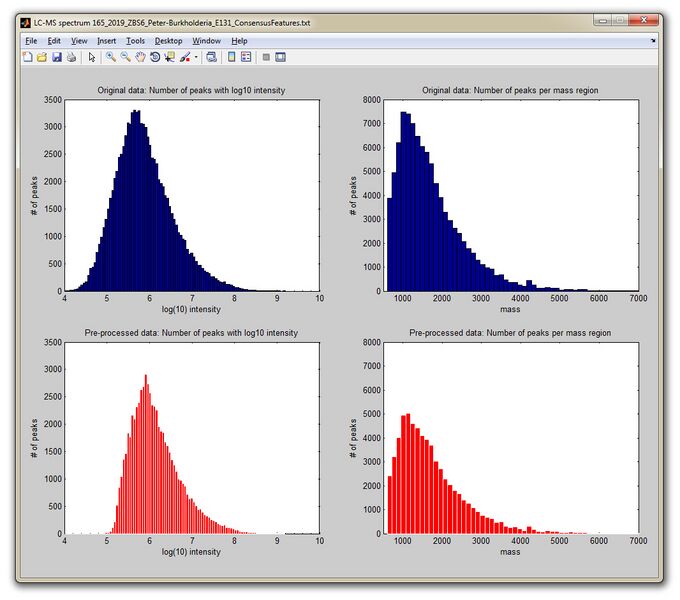Toggle the Pan hand tool
Viewport: 680px width, 600px height.
point(140,57)
